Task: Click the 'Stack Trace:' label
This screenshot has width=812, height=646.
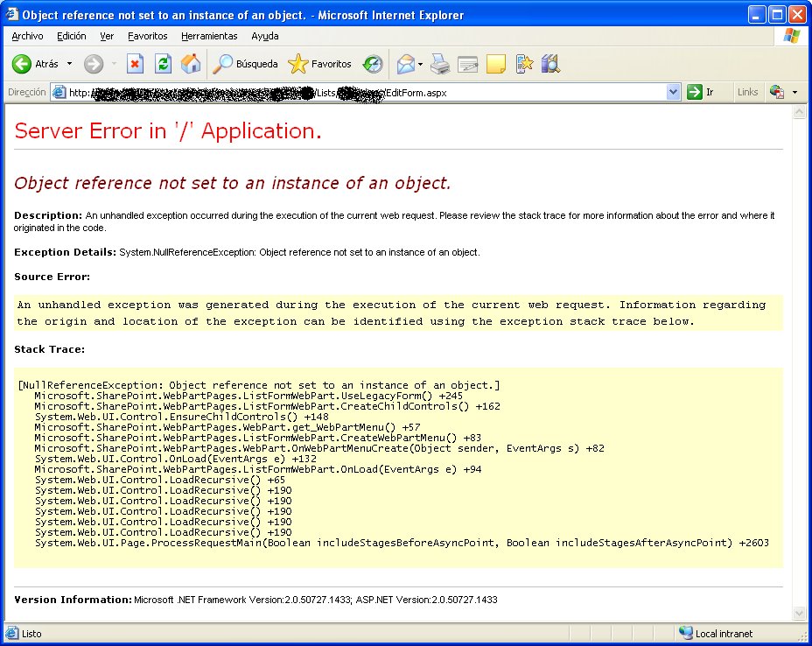Action: [49, 349]
